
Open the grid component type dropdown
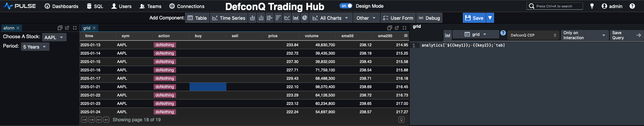(476, 35)
